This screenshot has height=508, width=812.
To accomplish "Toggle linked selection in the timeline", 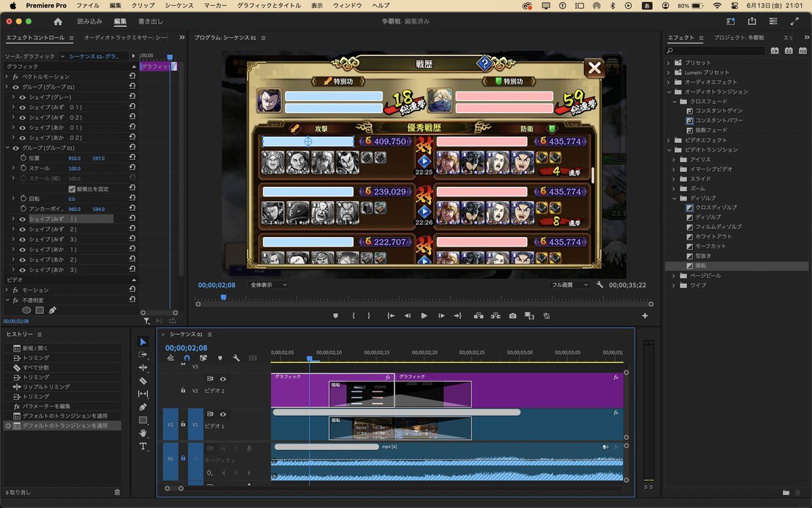I will point(203,358).
